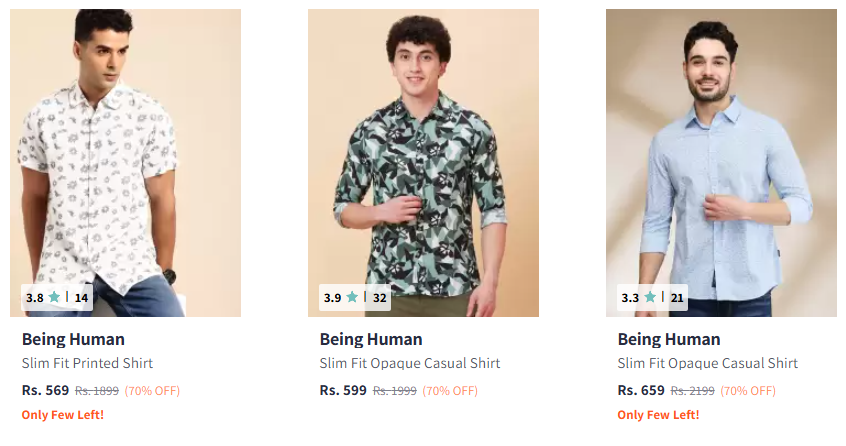Open the Slim Fit Printed Shirt title
The height and width of the screenshot is (446, 846).
[87, 363]
